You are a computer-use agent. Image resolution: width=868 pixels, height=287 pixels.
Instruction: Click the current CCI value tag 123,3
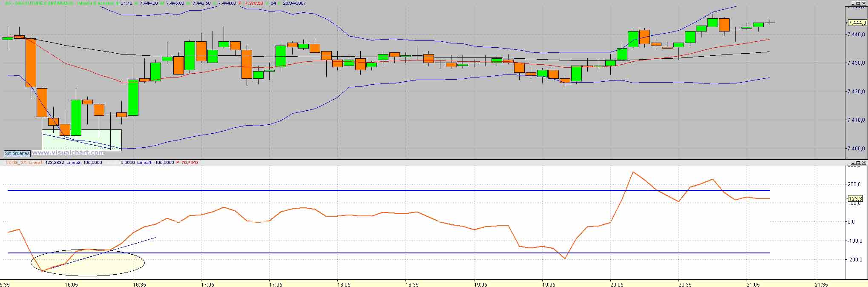854,198
